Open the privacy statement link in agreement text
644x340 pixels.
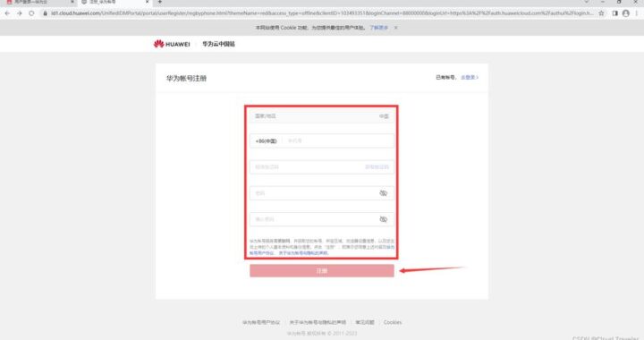click(303, 253)
